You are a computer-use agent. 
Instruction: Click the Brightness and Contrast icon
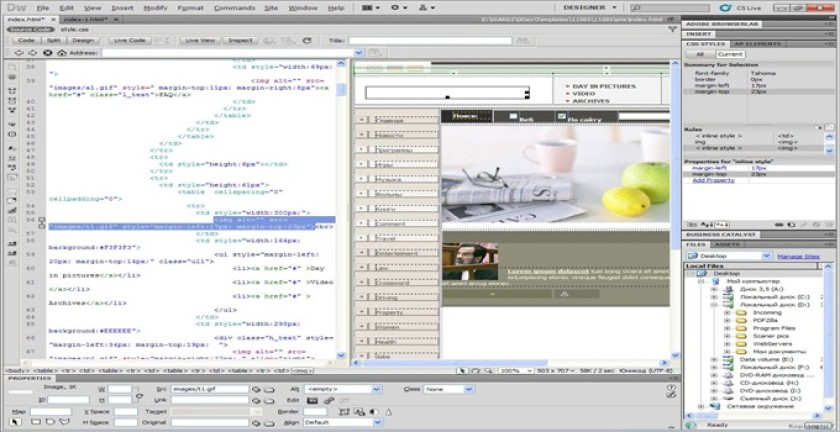[374, 412]
